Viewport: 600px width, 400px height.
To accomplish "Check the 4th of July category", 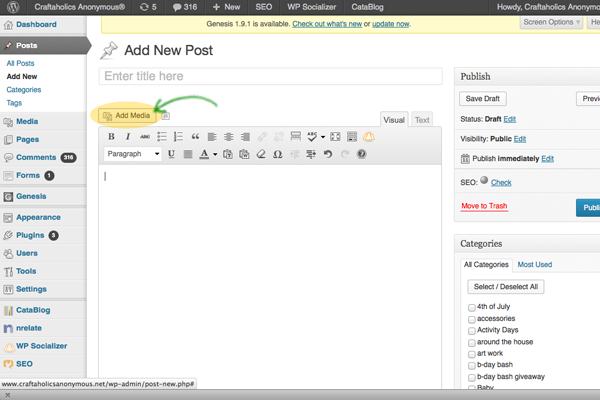I will (x=471, y=307).
